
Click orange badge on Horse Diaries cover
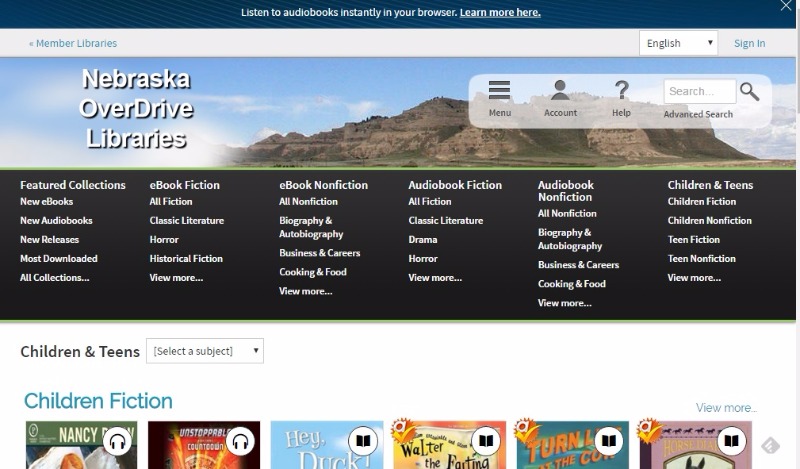point(649,431)
